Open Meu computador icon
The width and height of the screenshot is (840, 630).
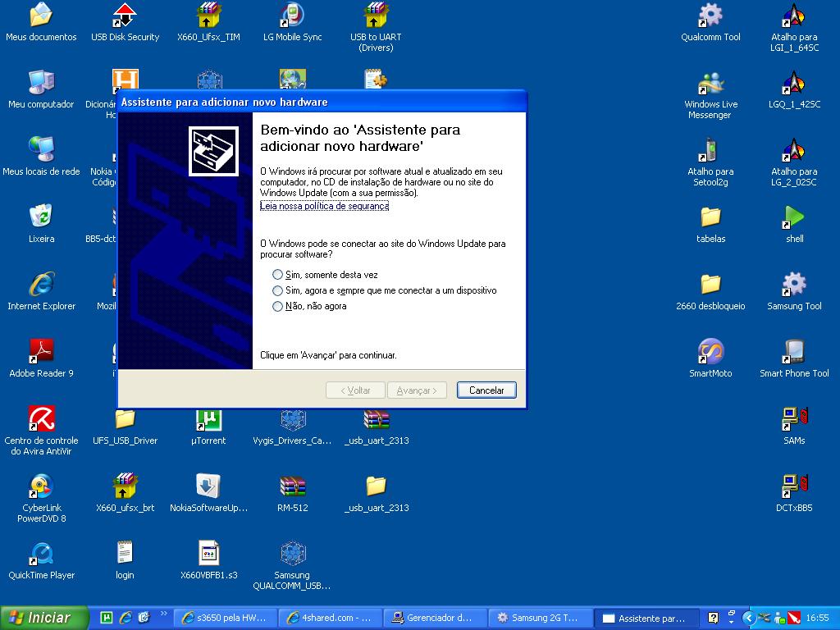tap(41, 89)
